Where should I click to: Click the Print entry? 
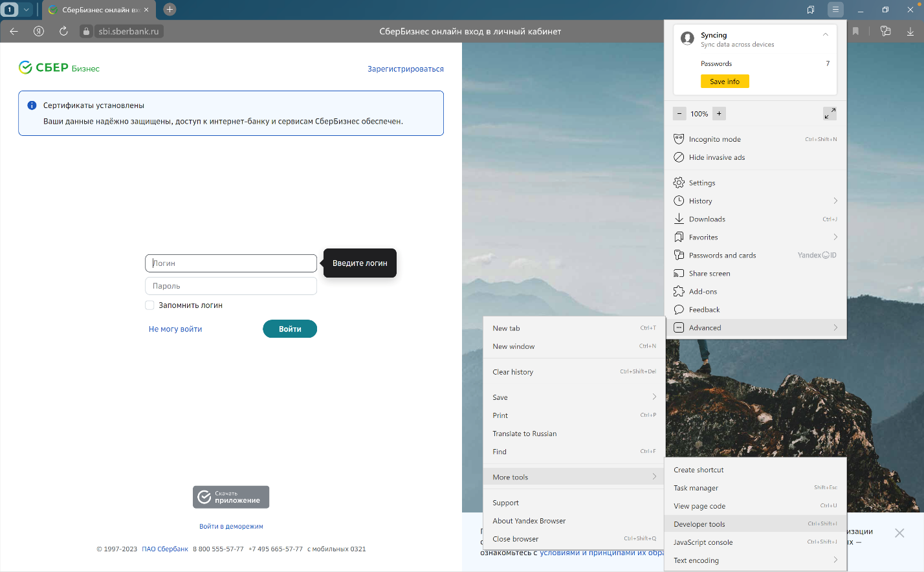pyautogui.click(x=574, y=415)
